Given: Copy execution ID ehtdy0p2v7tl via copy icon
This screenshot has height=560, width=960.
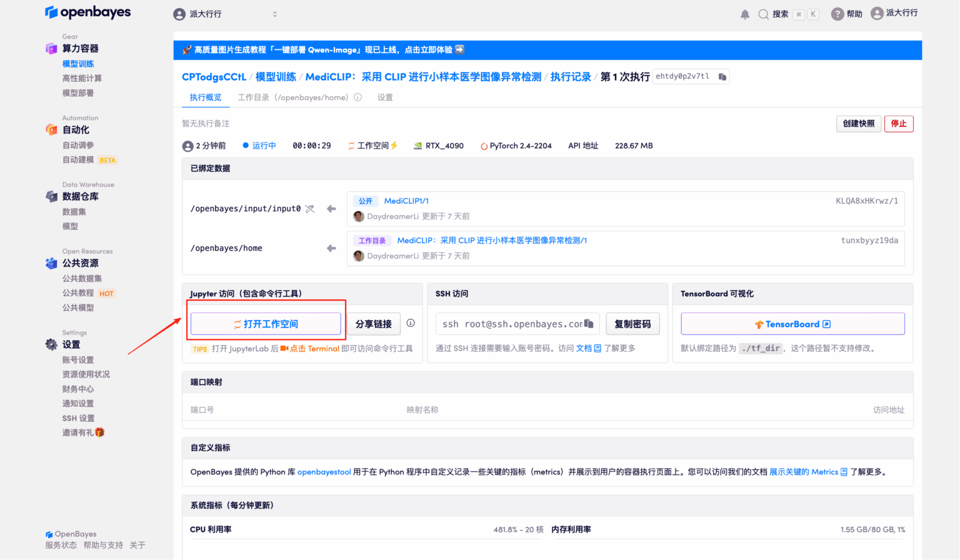Looking at the screenshot, I should coord(722,76).
